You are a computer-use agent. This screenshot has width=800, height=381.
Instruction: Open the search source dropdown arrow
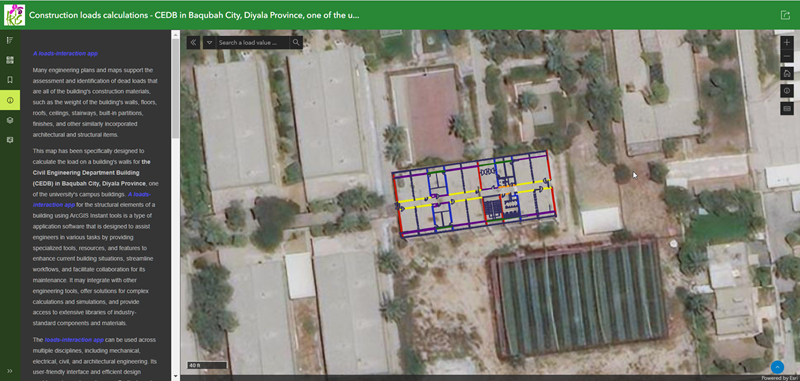(210, 42)
